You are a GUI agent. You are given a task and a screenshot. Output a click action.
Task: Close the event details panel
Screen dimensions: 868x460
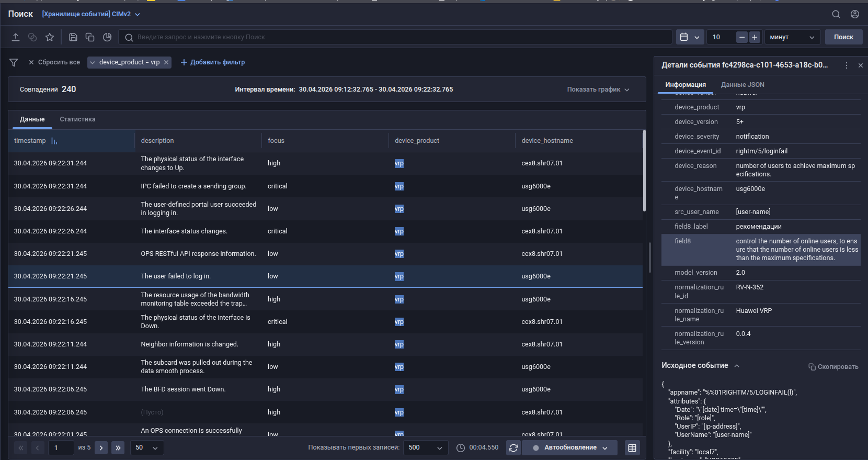[x=861, y=65]
